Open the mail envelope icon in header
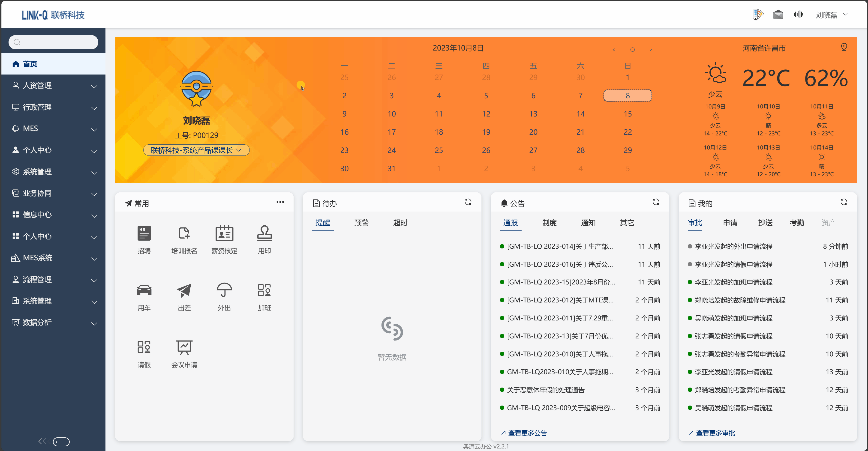Screen dimensions: 868x451 (778, 15)
